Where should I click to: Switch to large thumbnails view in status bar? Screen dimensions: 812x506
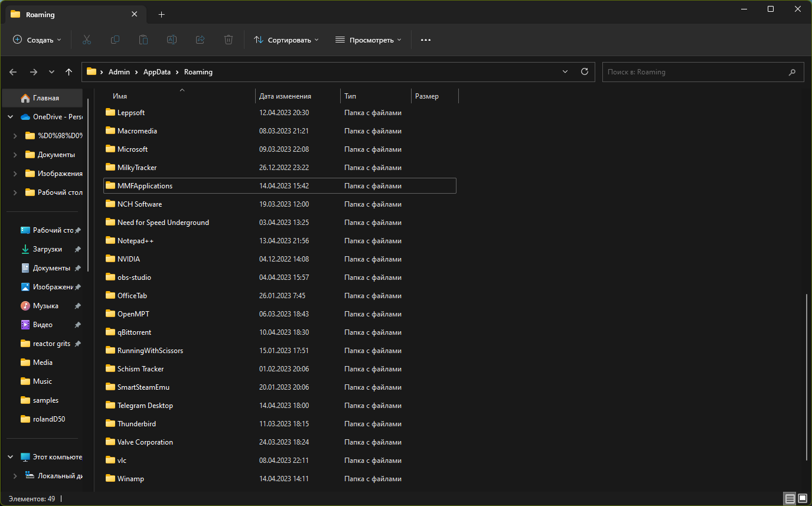click(803, 499)
